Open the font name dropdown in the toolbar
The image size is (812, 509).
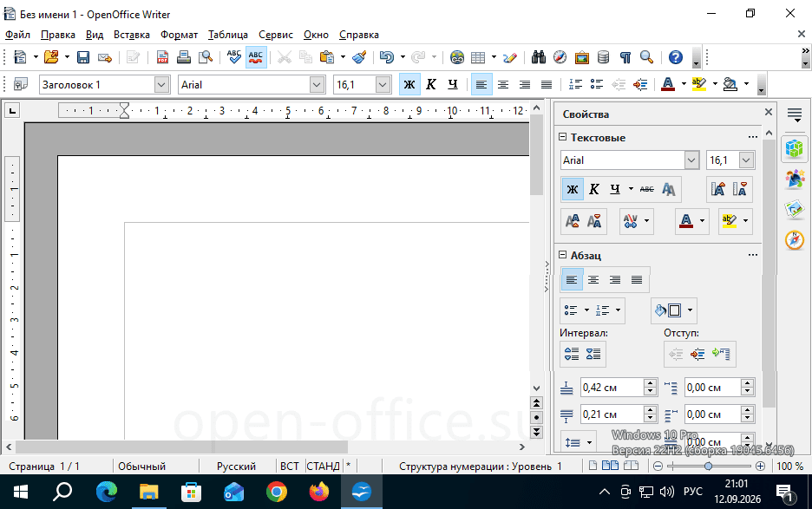[x=317, y=84]
